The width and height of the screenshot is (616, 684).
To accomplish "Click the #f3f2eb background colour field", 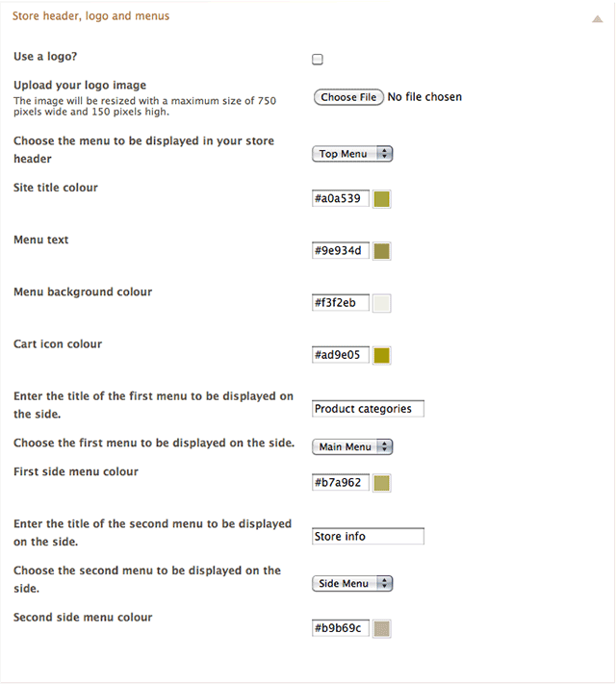I will point(341,303).
